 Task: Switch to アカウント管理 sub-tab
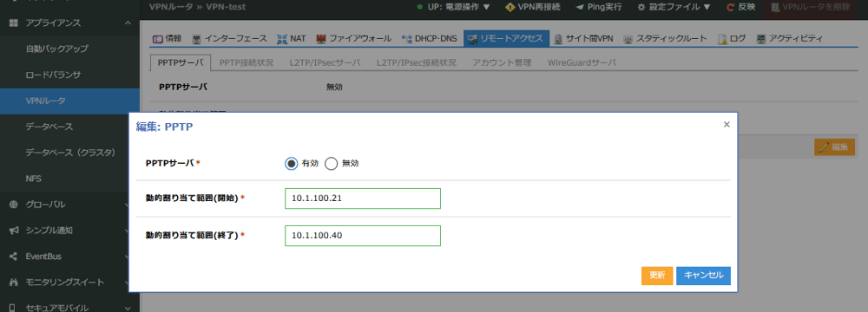click(x=502, y=62)
